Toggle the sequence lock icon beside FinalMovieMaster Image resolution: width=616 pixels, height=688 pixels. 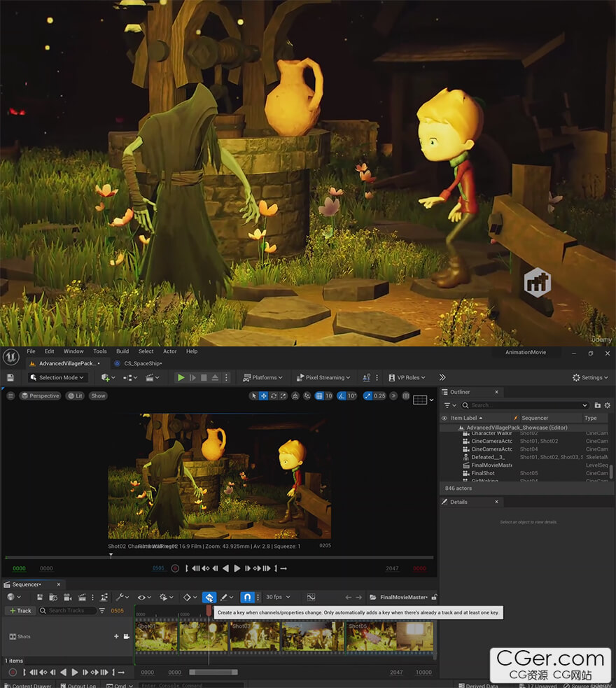pos(434,597)
